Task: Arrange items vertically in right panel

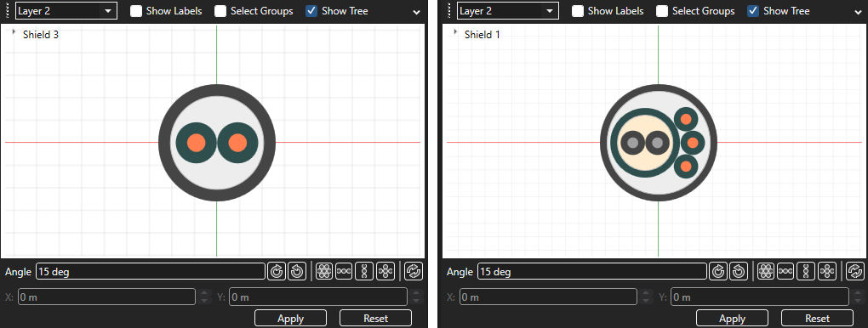Action: 805,272
